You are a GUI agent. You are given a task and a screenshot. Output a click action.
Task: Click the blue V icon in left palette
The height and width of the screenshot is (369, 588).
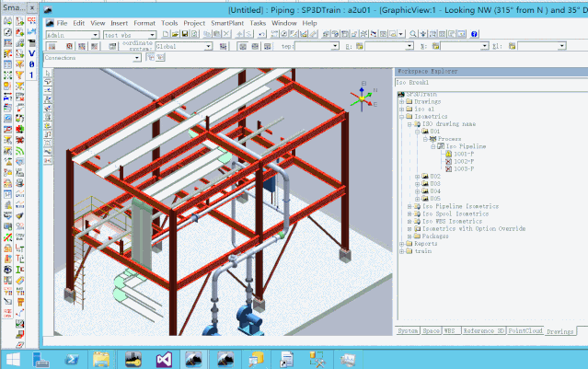(x=31, y=53)
